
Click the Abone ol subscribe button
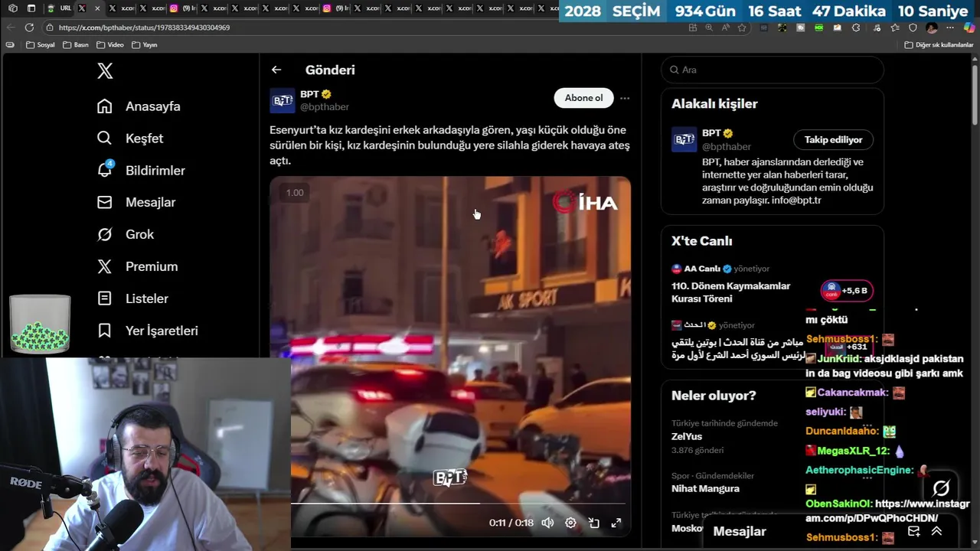tap(583, 98)
